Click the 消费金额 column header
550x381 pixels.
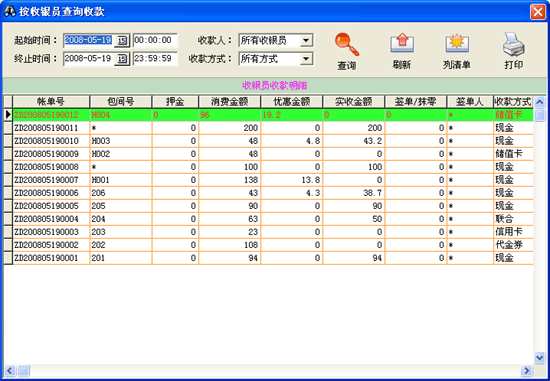pos(230,102)
